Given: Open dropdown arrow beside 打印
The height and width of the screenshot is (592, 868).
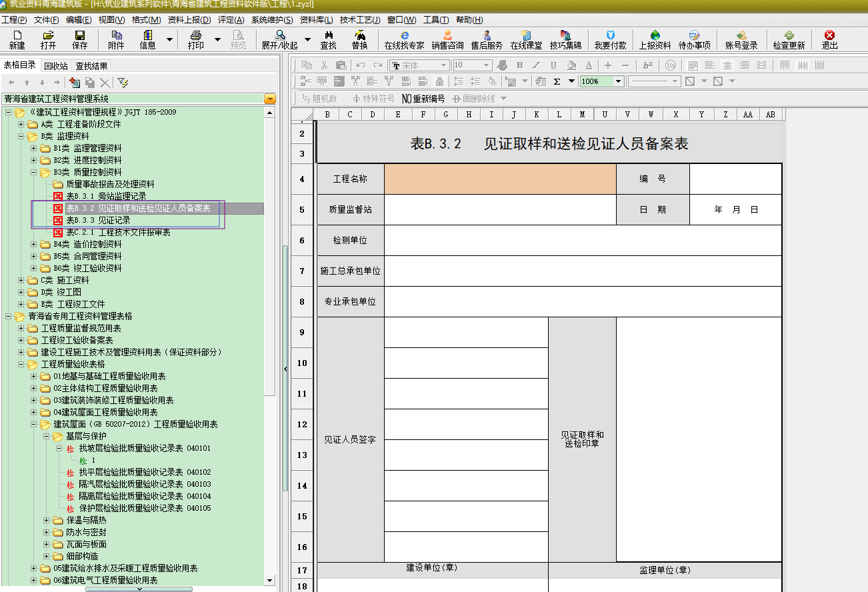Looking at the screenshot, I should click(217, 40).
